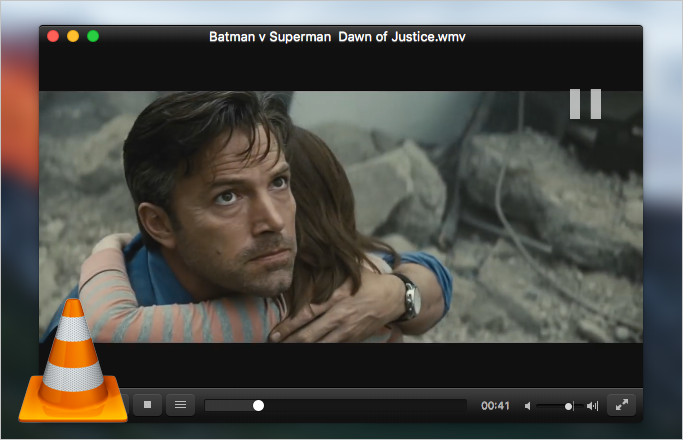Click the Batman v Superman window title
Viewport: 683px width, 440px height.
click(337, 37)
